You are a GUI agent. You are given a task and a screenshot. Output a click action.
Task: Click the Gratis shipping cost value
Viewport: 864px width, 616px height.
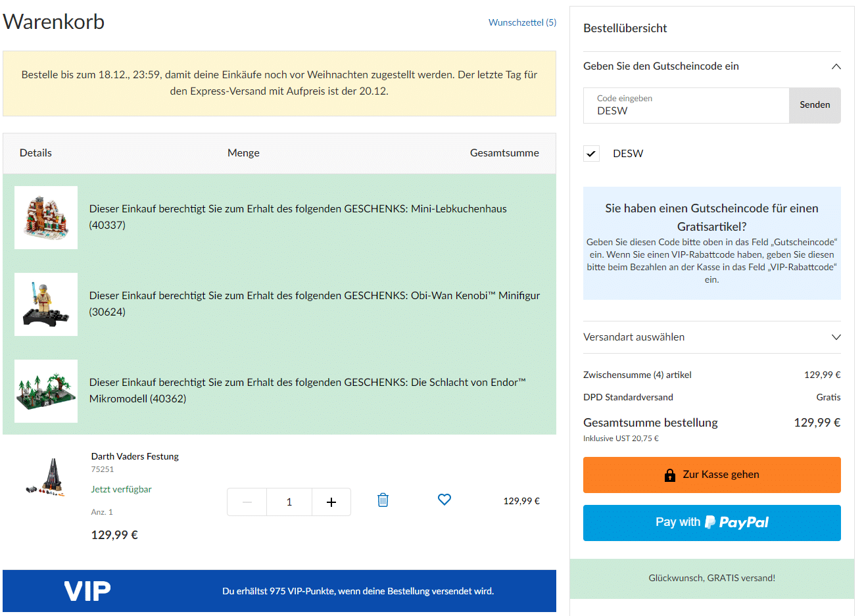[x=828, y=397]
